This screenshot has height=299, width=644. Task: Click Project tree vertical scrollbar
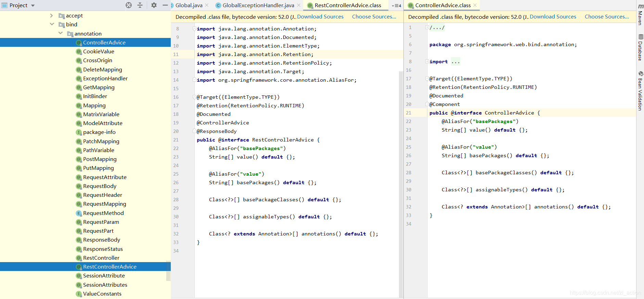coord(168,271)
